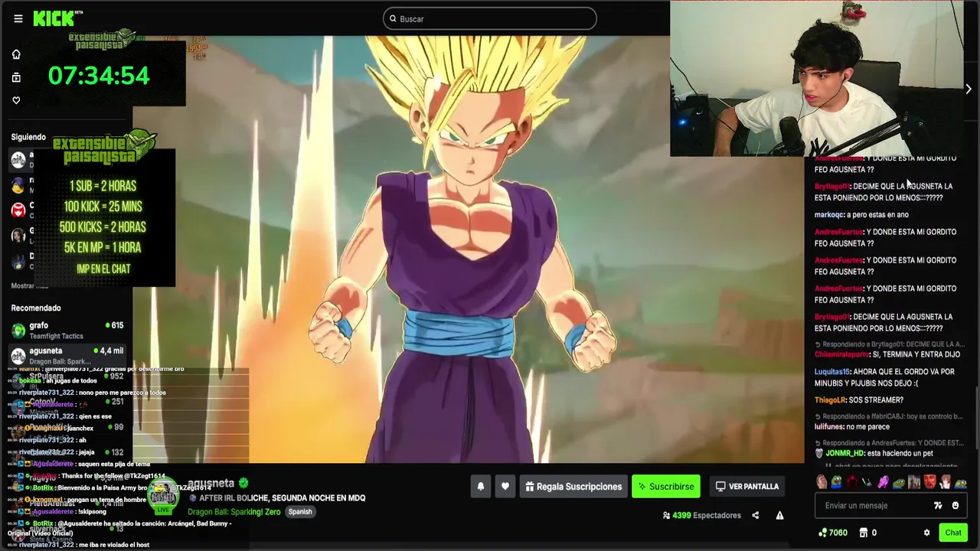Focus the Buscar search field
The width and height of the screenshot is (980, 551).
(x=490, y=18)
